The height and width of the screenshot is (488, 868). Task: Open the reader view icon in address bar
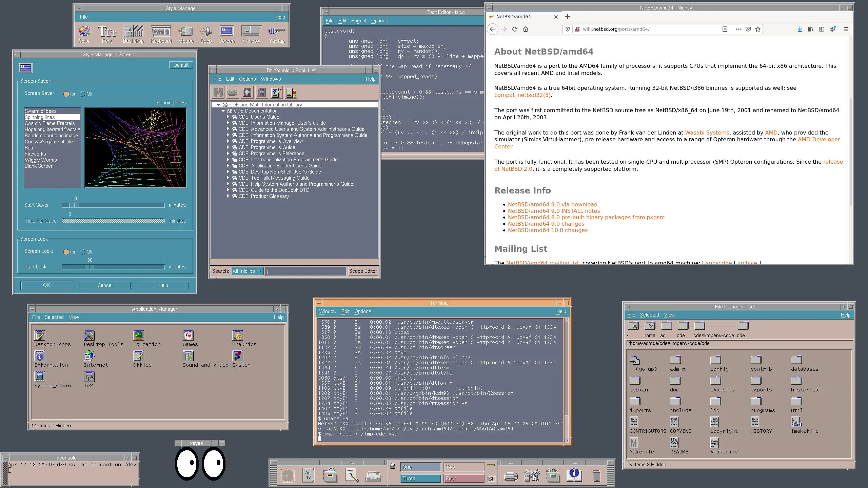(x=725, y=29)
